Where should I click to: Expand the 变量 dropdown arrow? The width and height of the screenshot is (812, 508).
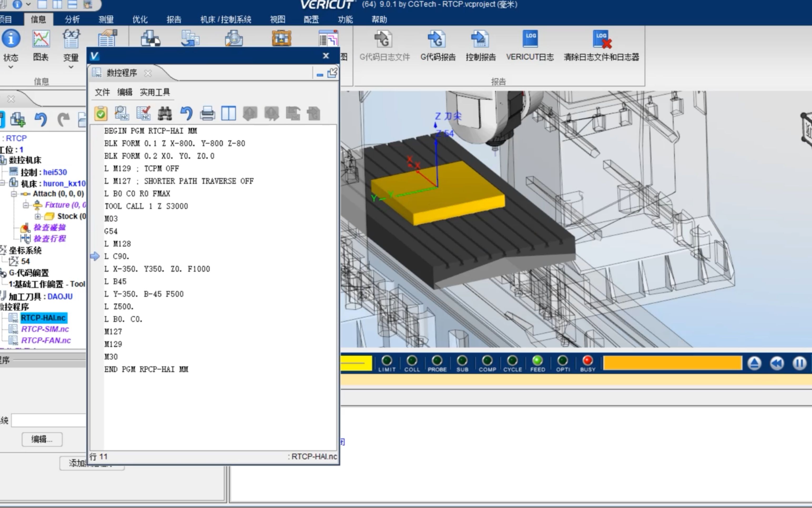[71, 67]
